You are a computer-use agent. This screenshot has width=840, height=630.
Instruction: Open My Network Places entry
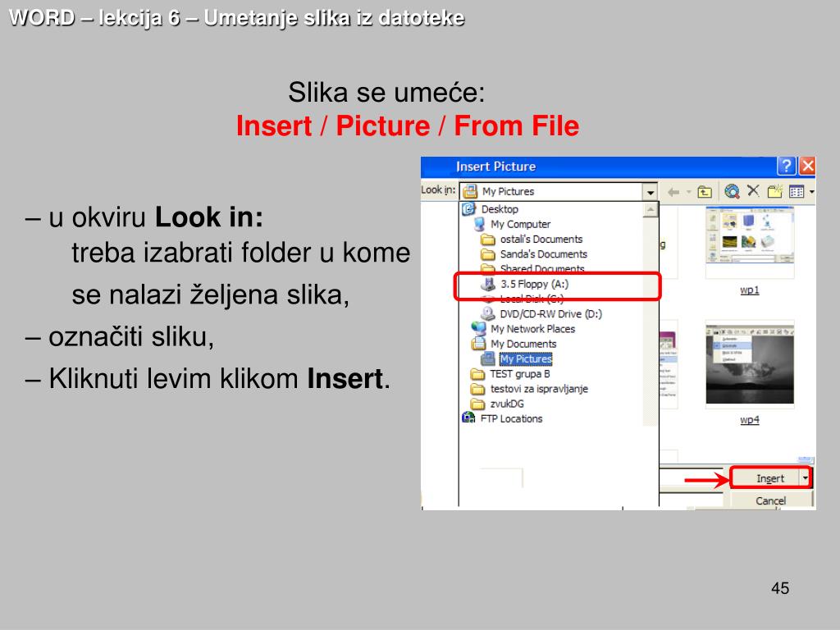(532, 329)
